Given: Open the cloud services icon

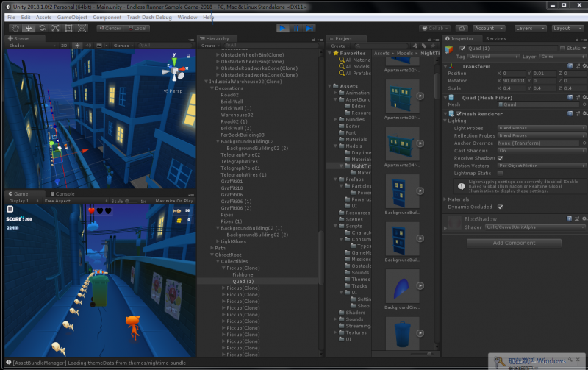Looking at the screenshot, I should (462, 29).
